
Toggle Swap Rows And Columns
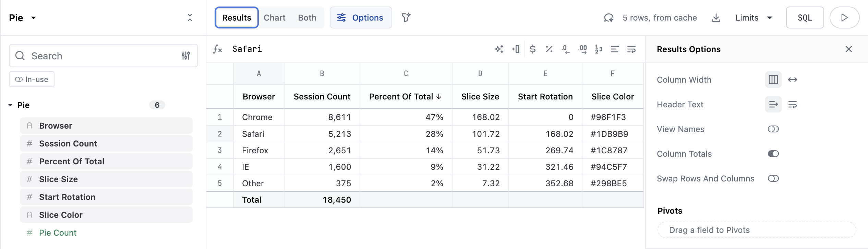773,178
